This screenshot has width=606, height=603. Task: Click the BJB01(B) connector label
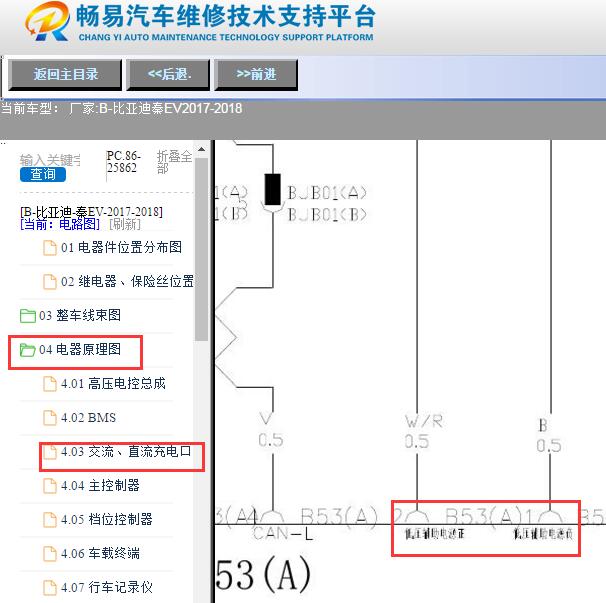(327, 215)
